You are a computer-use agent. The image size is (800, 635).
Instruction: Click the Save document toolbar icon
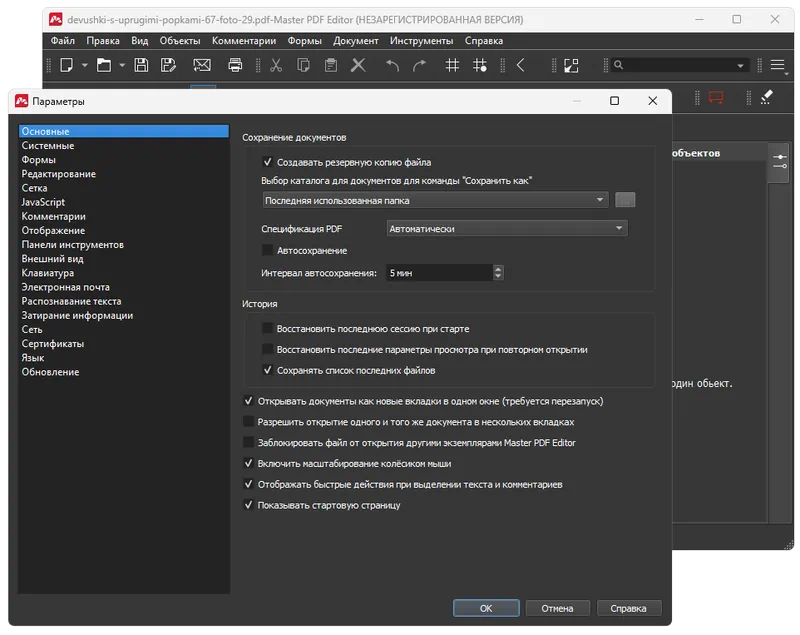(x=141, y=66)
